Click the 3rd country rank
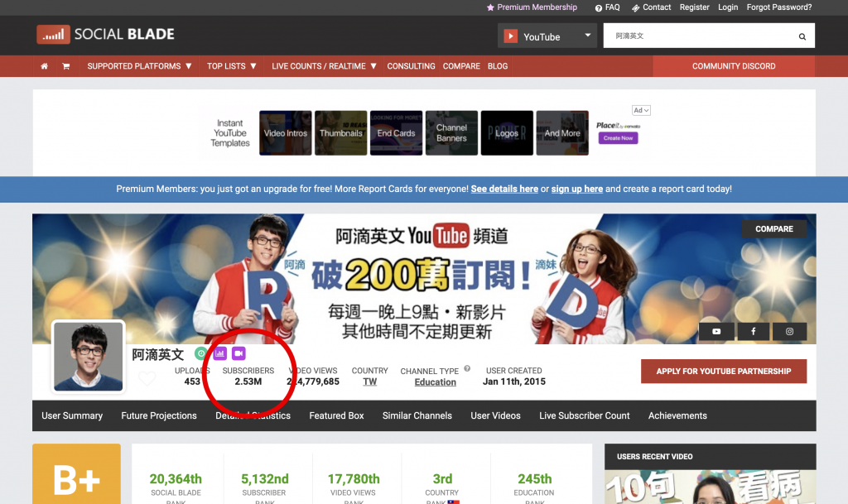 [442, 478]
